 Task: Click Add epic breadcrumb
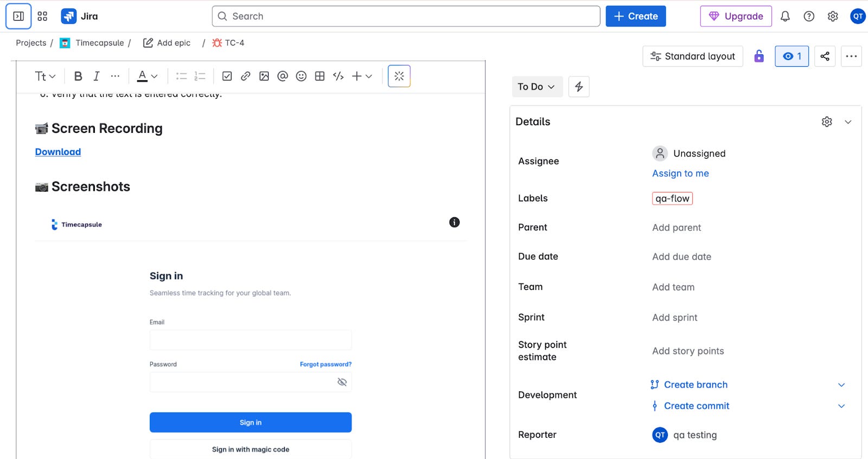coord(167,43)
